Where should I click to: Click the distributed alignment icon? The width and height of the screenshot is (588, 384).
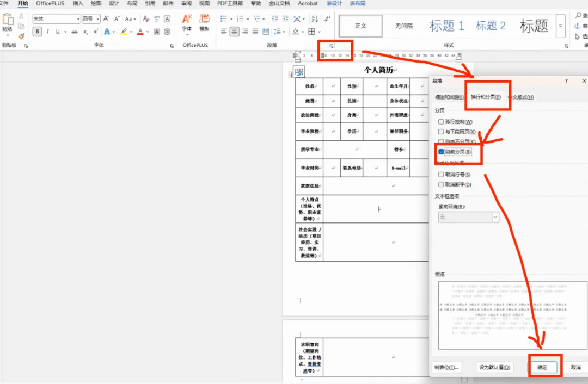click(266, 32)
